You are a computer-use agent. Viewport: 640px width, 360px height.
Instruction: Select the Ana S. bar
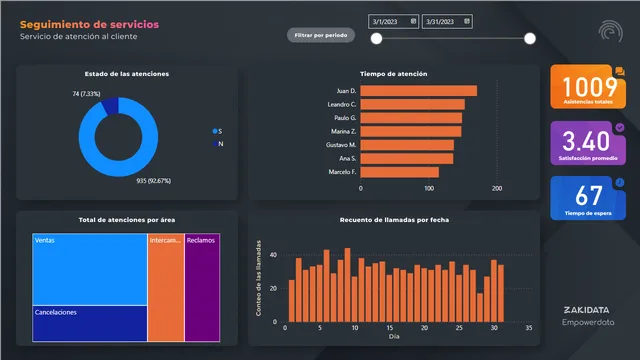(407, 158)
